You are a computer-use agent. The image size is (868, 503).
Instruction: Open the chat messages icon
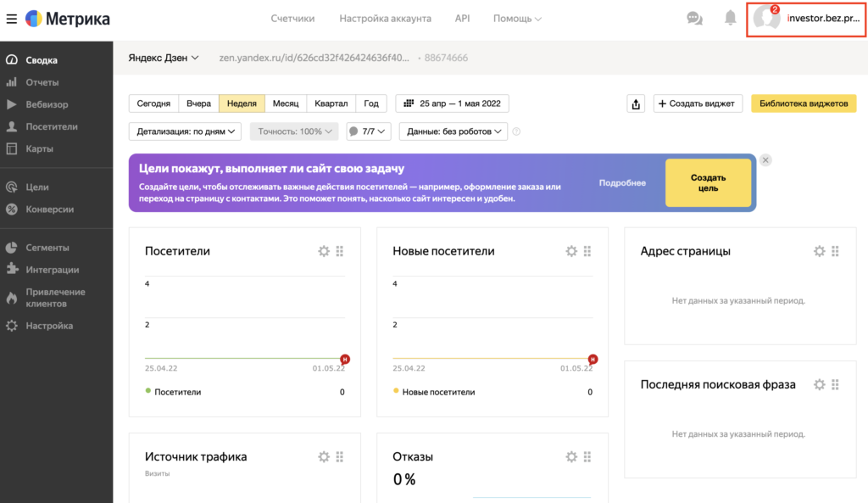[x=694, y=19]
